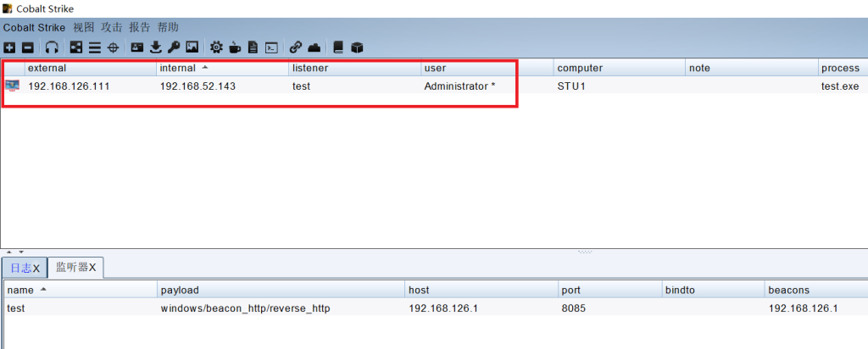This screenshot has width=868, height=349.
Task: Sort listeners by name column header
Action: tap(76, 290)
